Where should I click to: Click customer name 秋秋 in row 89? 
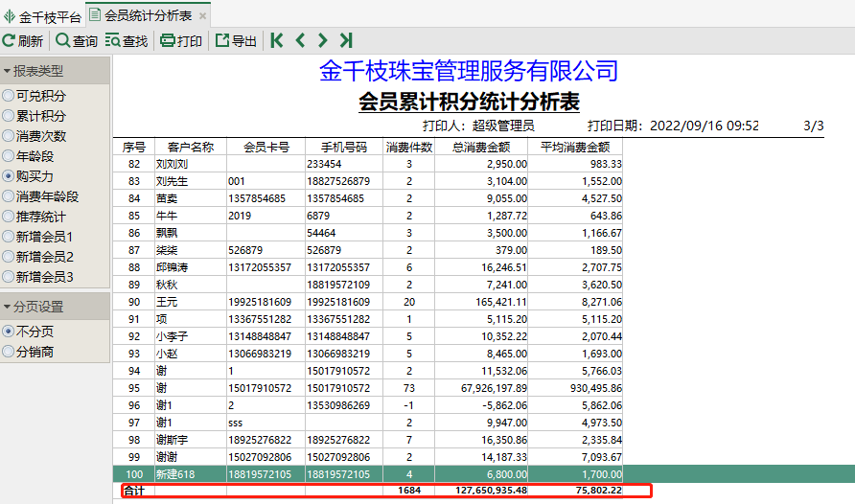click(x=167, y=285)
